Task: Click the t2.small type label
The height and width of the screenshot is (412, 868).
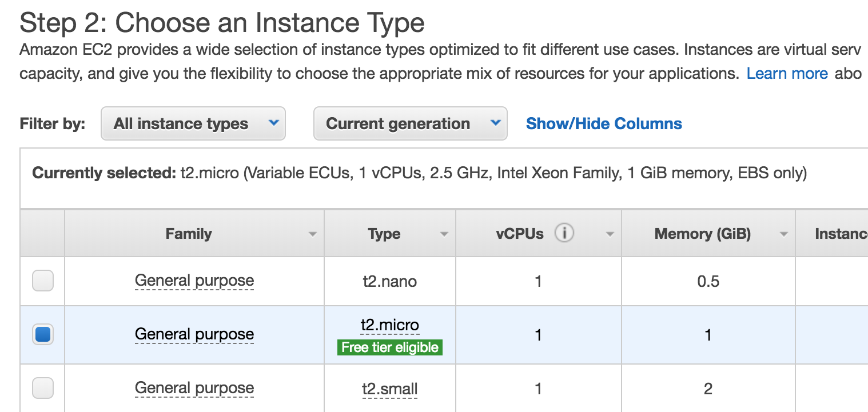Action: [389, 389]
